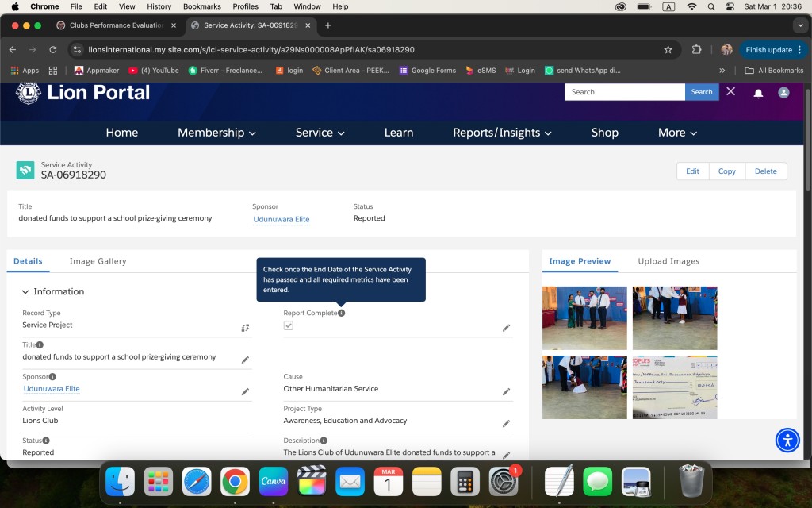Go back to the previous page

pos(13,50)
